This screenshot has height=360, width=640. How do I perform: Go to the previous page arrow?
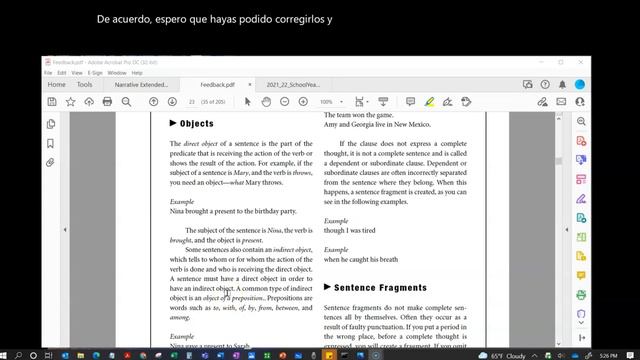pyautogui.click(x=153, y=102)
